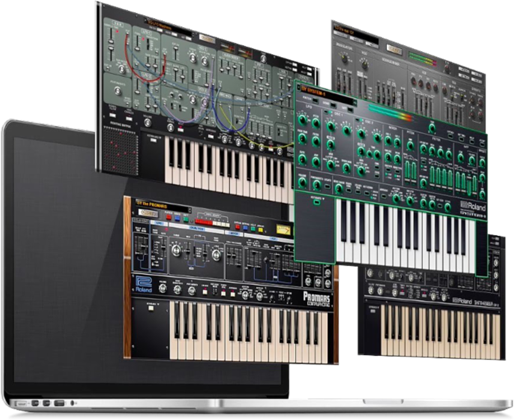This screenshot has width=514, height=420.
Task: Toggle the green keyboard button on System-1
Action: pos(317,202)
